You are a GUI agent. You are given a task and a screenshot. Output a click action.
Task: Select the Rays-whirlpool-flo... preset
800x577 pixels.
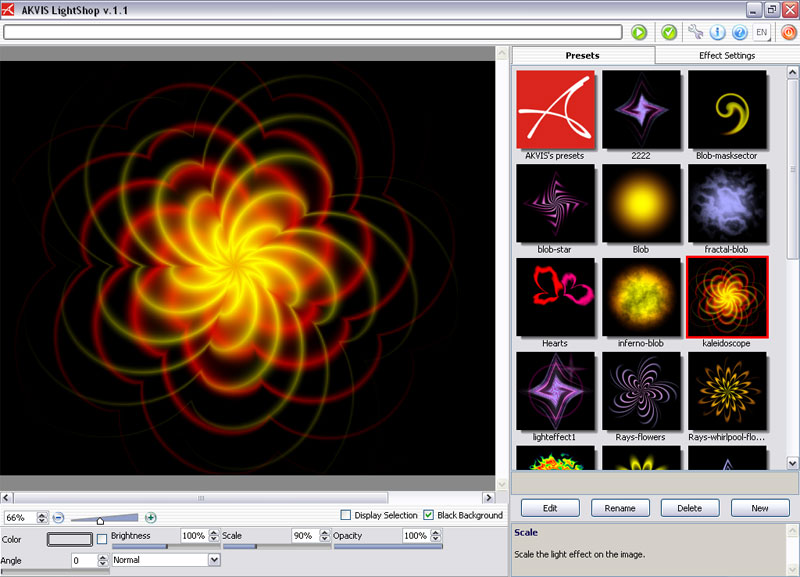pos(727,391)
